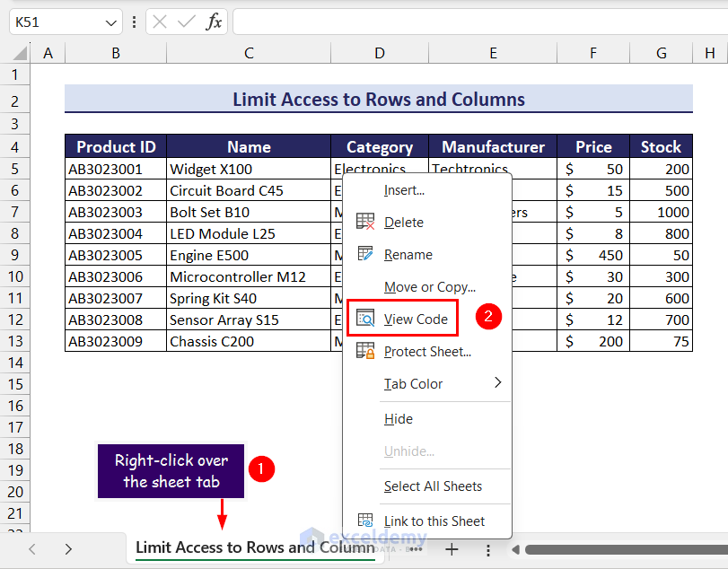Image resolution: width=728 pixels, height=569 pixels.
Task: Open the Name Box dropdown arrow
Action: point(111,22)
